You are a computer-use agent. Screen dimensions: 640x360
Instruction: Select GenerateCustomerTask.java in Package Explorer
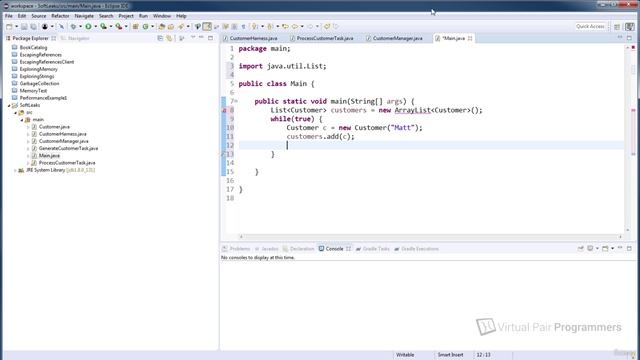tap(68, 148)
